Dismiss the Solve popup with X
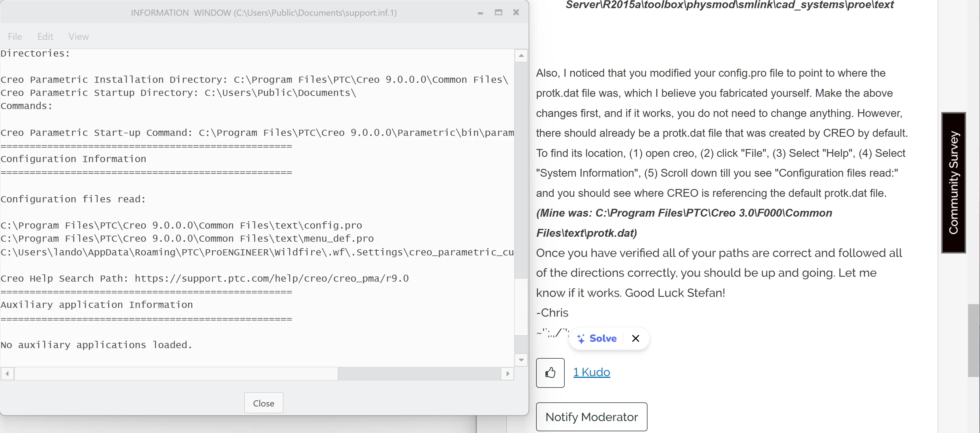Image resolution: width=980 pixels, height=433 pixels. click(x=635, y=338)
